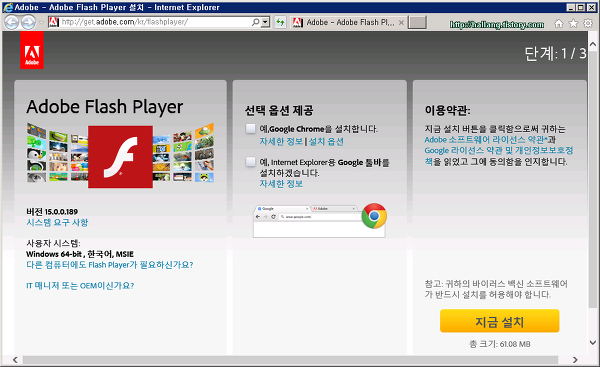Click the Home icon in toolbar
The image size is (600, 367).
tap(559, 24)
